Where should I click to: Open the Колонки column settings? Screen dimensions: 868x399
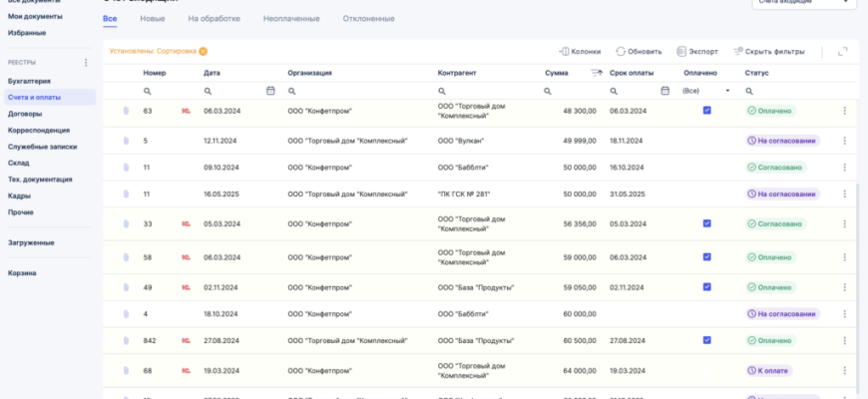click(x=580, y=51)
